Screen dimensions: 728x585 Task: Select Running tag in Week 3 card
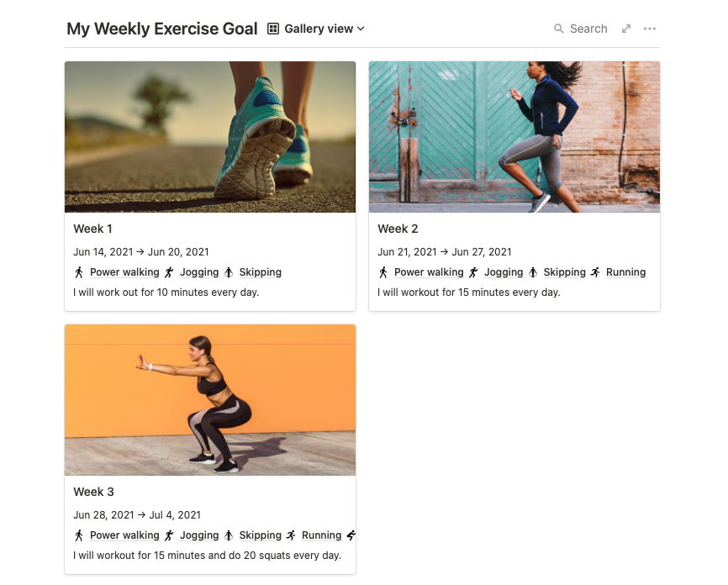pyautogui.click(x=321, y=535)
